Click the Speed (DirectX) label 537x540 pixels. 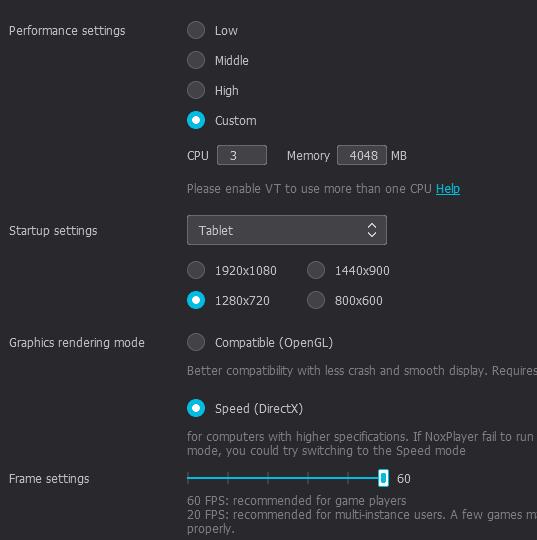click(x=259, y=409)
